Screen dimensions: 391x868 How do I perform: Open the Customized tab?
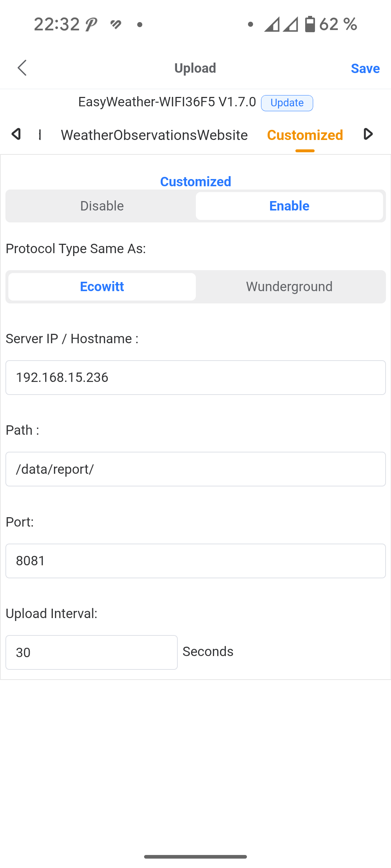(305, 135)
